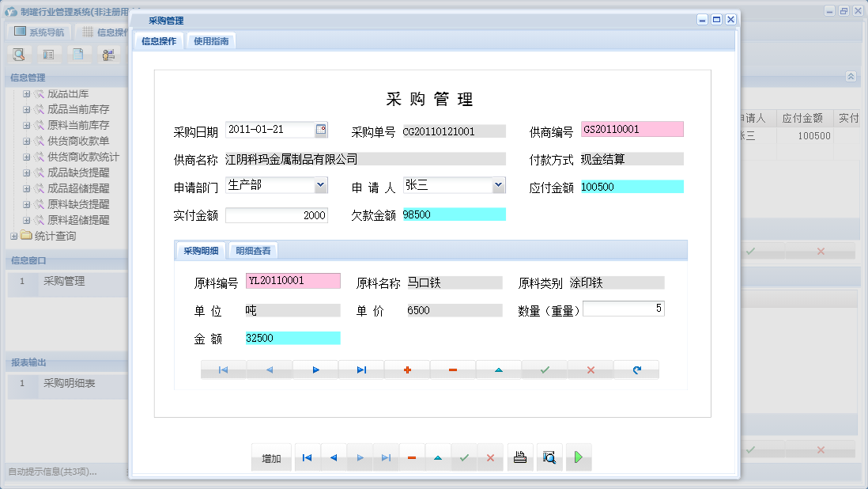This screenshot has width=868, height=489.
Task: Refresh detail records with the refresh arrow icon
Action: (x=636, y=368)
